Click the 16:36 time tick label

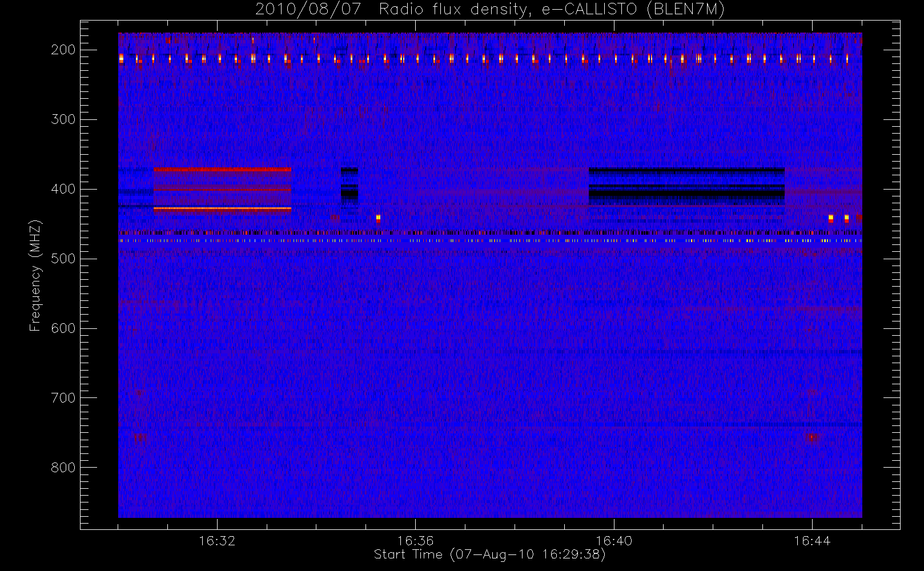click(x=415, y=540)
